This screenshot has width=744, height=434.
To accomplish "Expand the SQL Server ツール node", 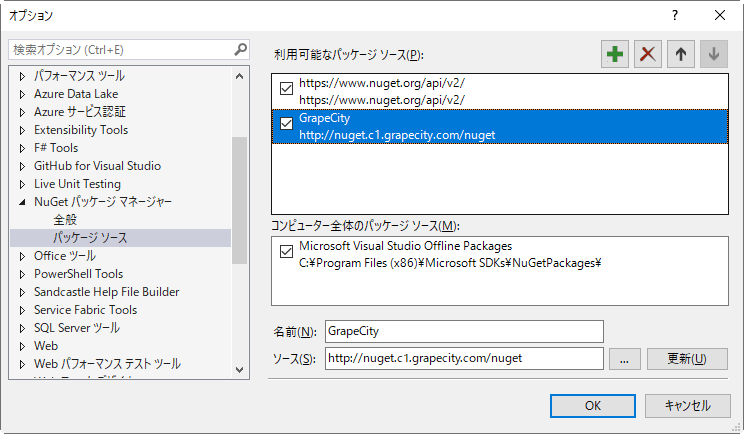I will click(23, 328).
